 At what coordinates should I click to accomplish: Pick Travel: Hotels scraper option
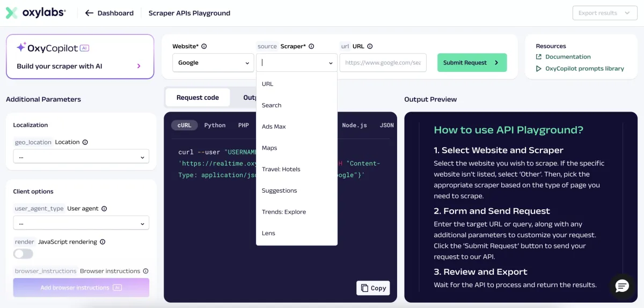coord(297,169)
